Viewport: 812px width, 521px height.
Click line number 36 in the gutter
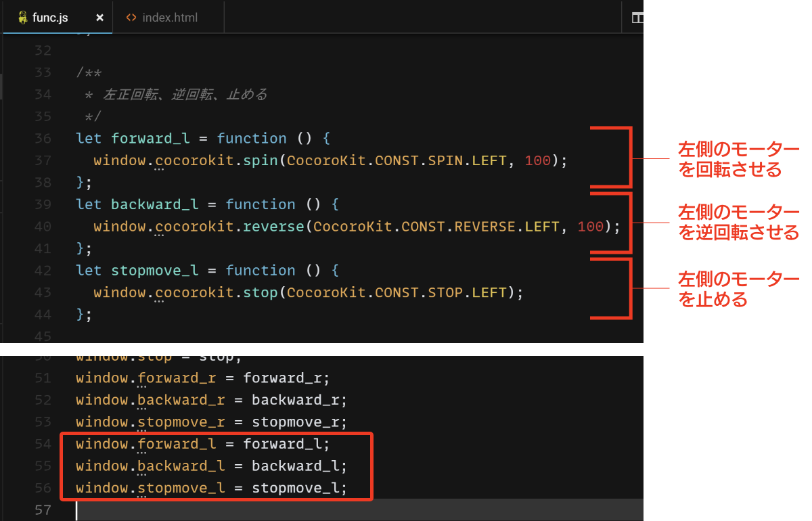click(x=43, y=138)
